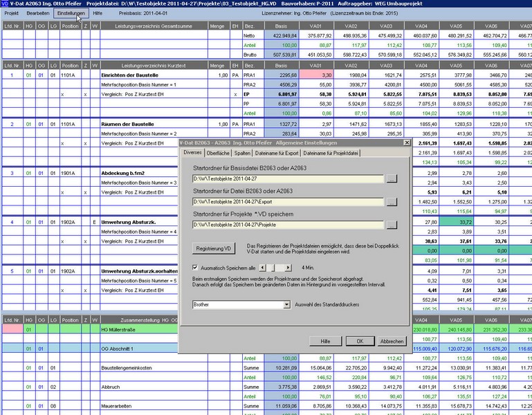
Task: Open the Standarddrucker dropdown showing Brother
Action: point(286,304)
